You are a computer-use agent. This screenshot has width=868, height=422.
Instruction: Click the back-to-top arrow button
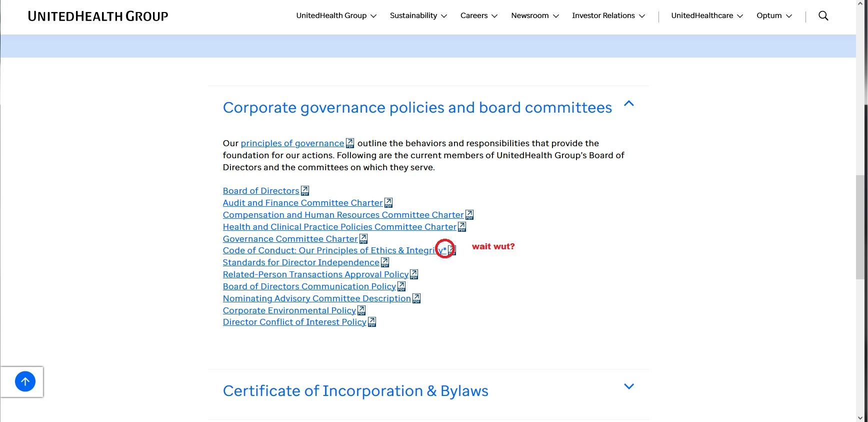coord(25,381)
